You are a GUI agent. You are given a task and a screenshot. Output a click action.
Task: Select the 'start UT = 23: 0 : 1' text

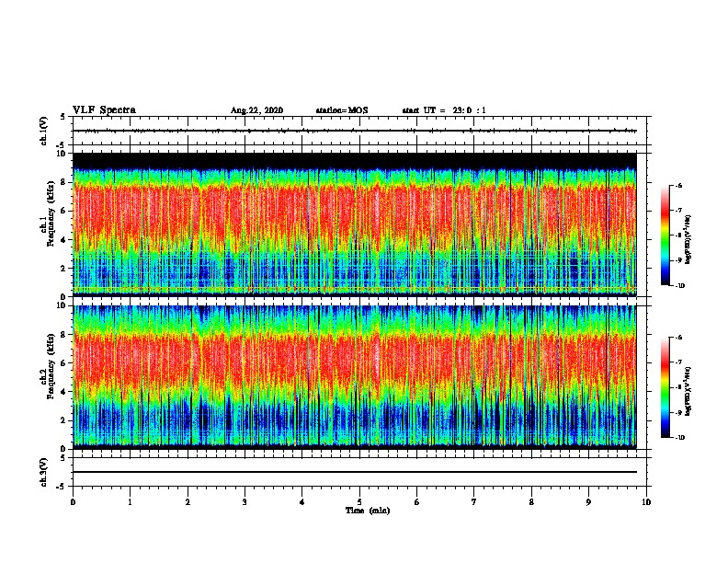[x=444, y=110]
